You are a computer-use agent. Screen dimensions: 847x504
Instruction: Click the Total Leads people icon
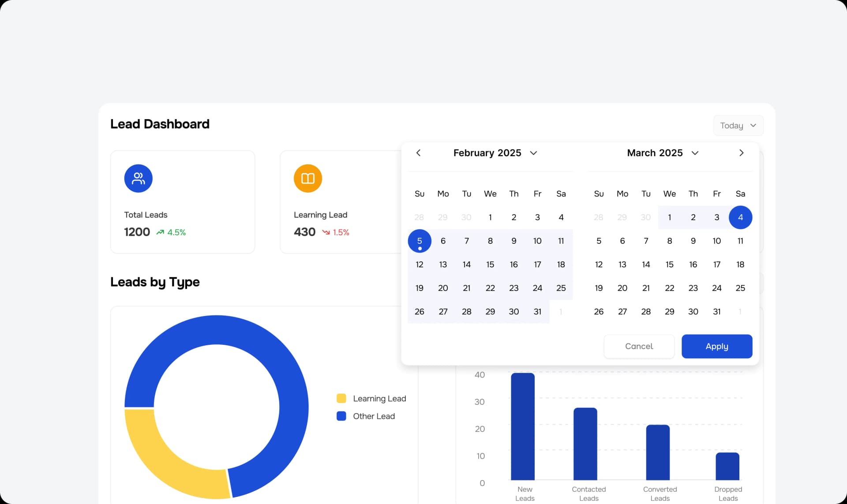138,178
